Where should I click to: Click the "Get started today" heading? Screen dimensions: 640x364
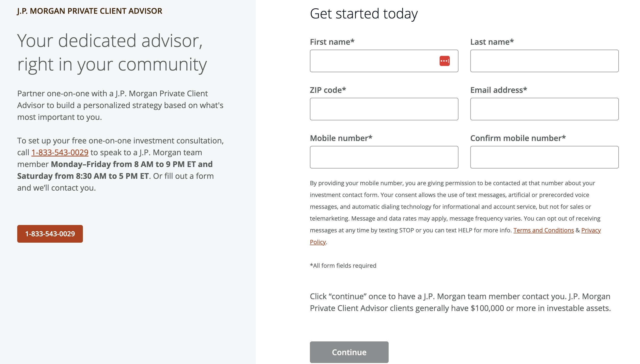(364, 14)
